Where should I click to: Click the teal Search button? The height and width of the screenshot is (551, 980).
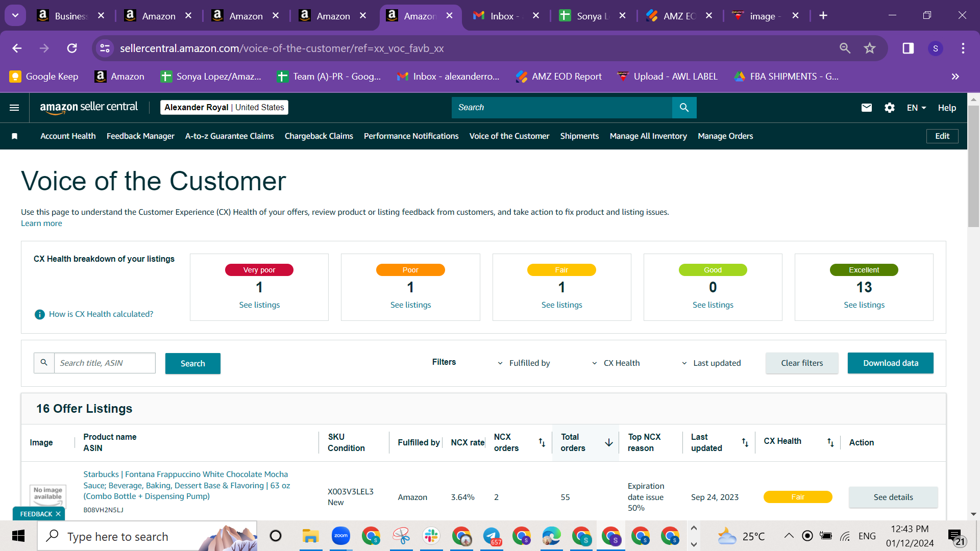click(193, 363)
